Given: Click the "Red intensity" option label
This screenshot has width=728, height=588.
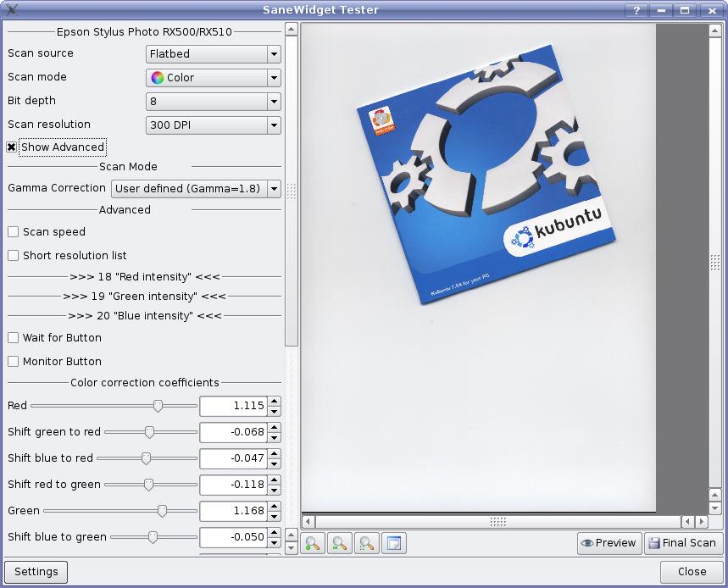Looking at the screenshot, I should (x=145, y=276).
